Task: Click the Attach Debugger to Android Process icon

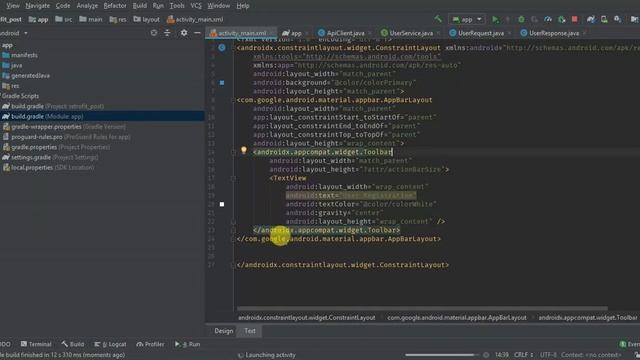Action: [x=562, y=19]
